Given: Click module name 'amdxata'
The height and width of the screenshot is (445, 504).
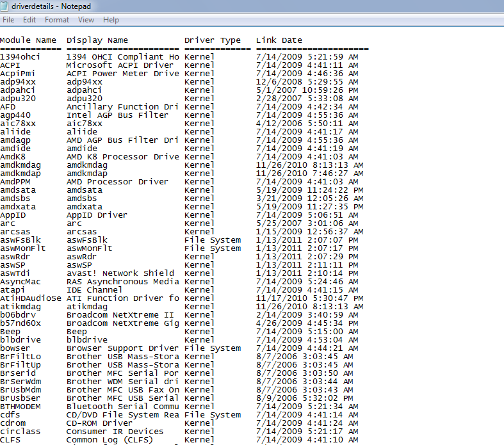Looking at the screenshot, I should (x=18, y=207).
